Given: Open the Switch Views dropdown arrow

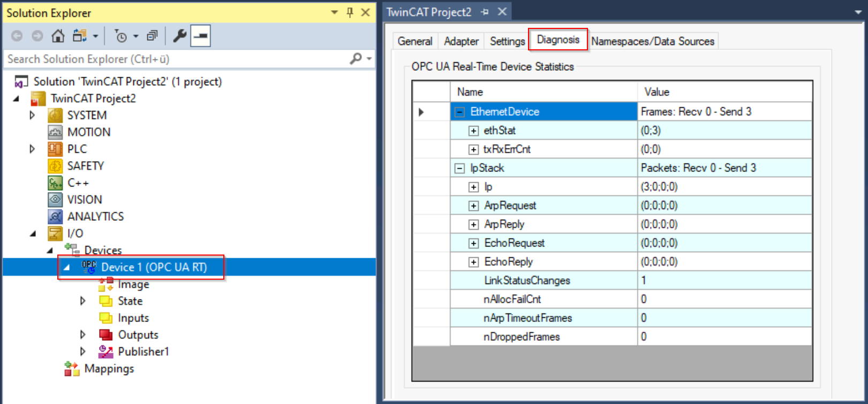Looking at the screenshot, I should [95, 36].
